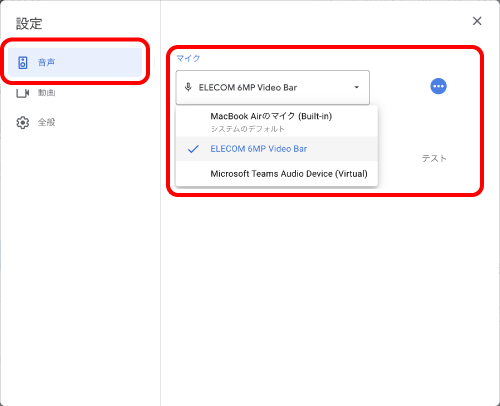500x406 pixels.
Task: Click the gear icon beside 全般
Action: [x=23, y=122]
